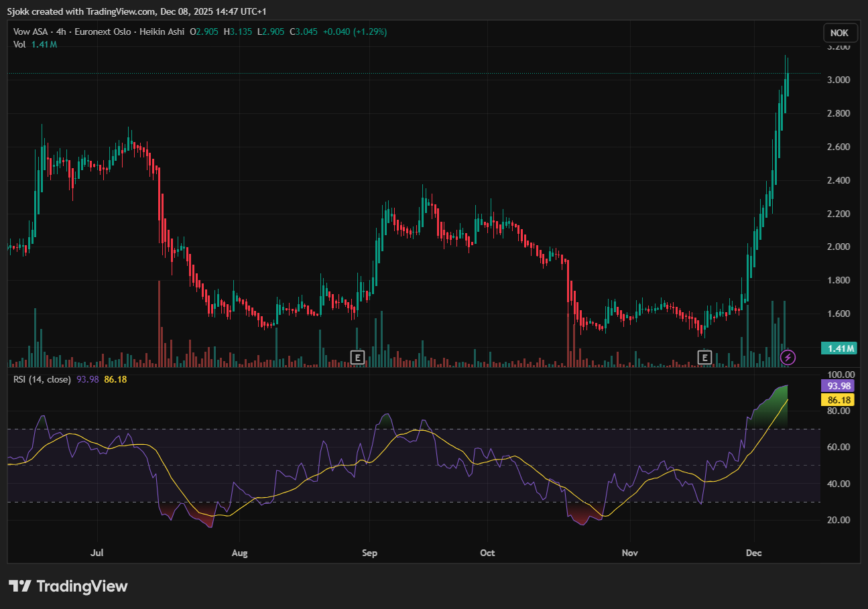Click the Sep label on time axis
This screenshot has height=609, width=868.
pyautogui.click(x=369, y=553)
